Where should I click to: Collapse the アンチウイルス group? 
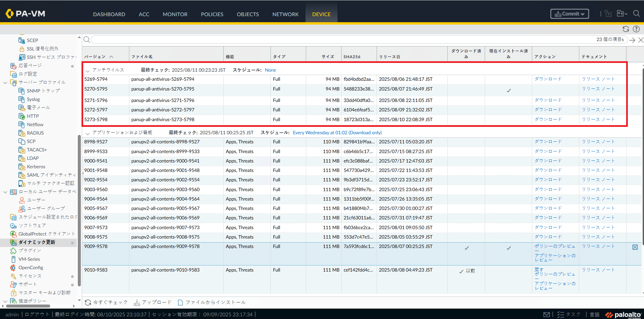[x=88, y=71]
